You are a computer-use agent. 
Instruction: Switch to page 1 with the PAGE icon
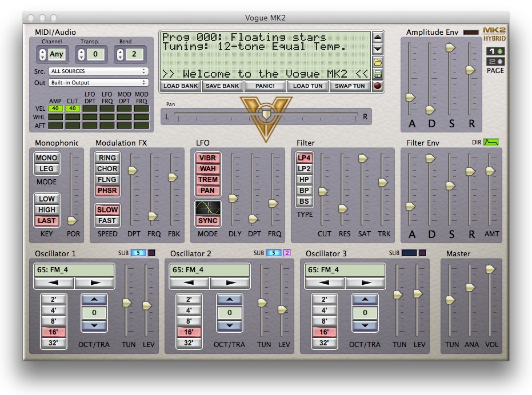(495, 51)
